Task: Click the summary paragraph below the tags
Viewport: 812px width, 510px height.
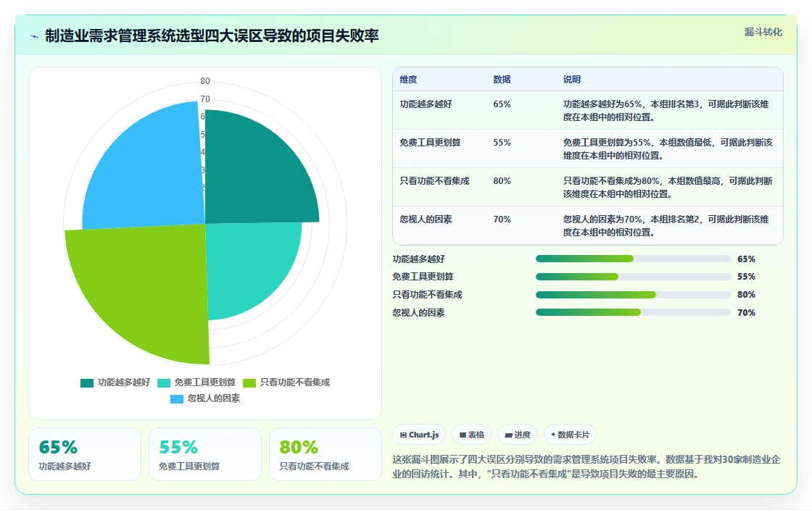Action: [587, 467]
